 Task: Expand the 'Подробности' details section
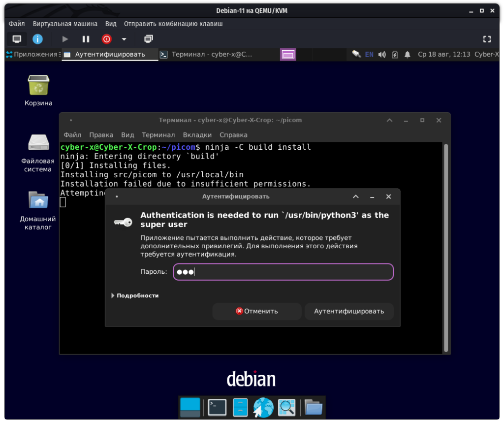click(x=135, y=295)
